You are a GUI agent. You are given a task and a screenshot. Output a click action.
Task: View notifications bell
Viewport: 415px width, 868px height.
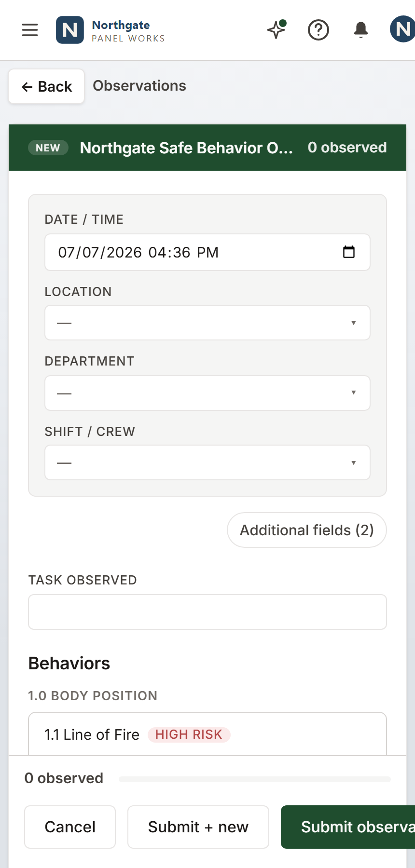(361, 30)
